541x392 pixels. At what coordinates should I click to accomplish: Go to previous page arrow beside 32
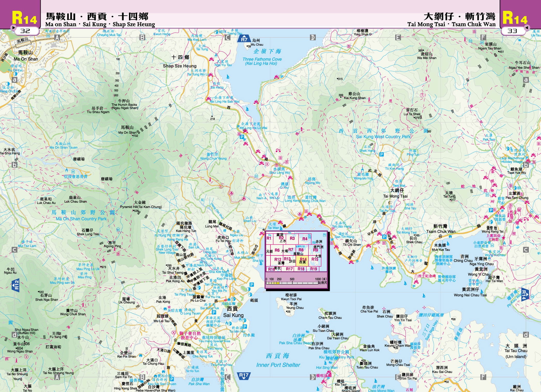(x=13, y=27)
